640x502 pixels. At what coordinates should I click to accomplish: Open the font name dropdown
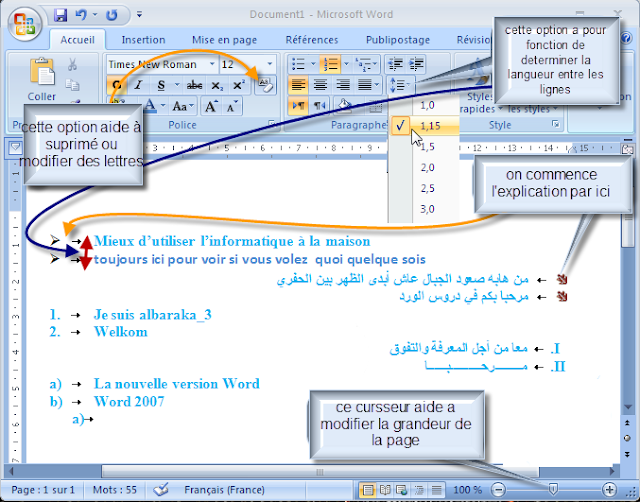pyautogui.click(x=212, y=64)
